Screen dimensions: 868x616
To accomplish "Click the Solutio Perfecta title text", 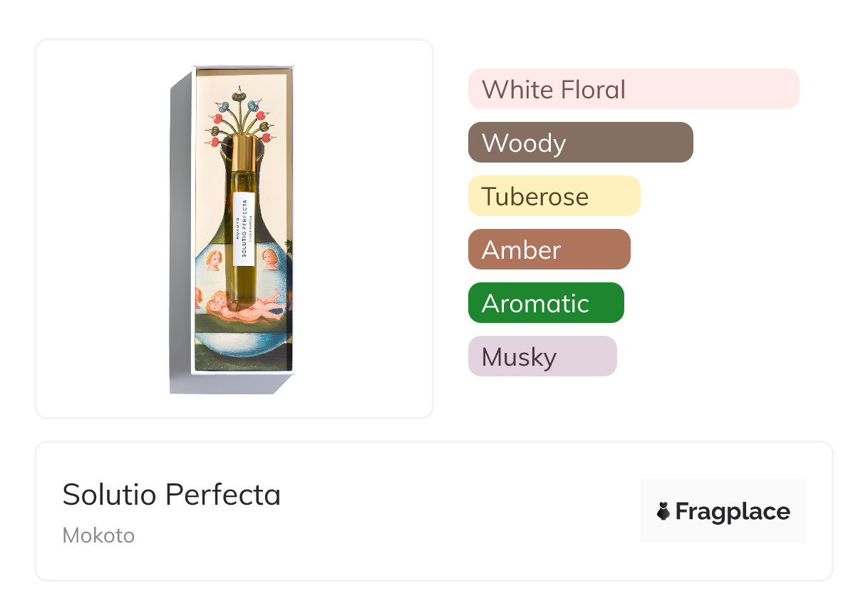I will (172, 495).
